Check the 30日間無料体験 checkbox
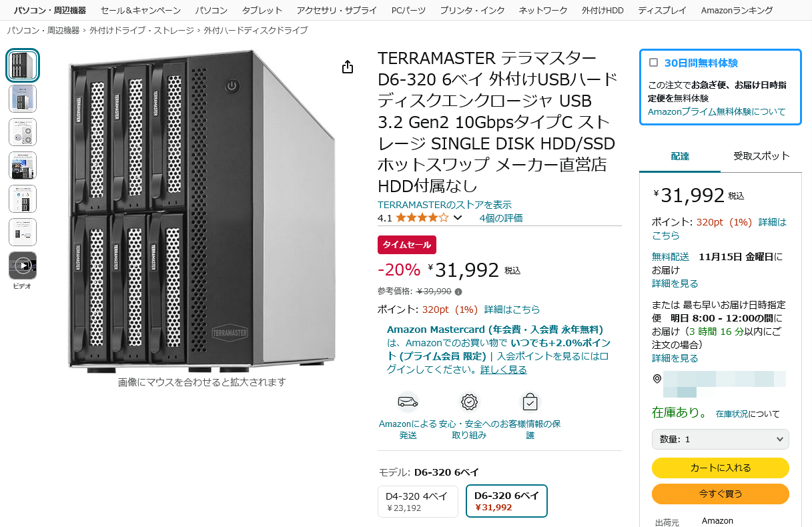The image size is (812, 527). (x=654, y=63)
